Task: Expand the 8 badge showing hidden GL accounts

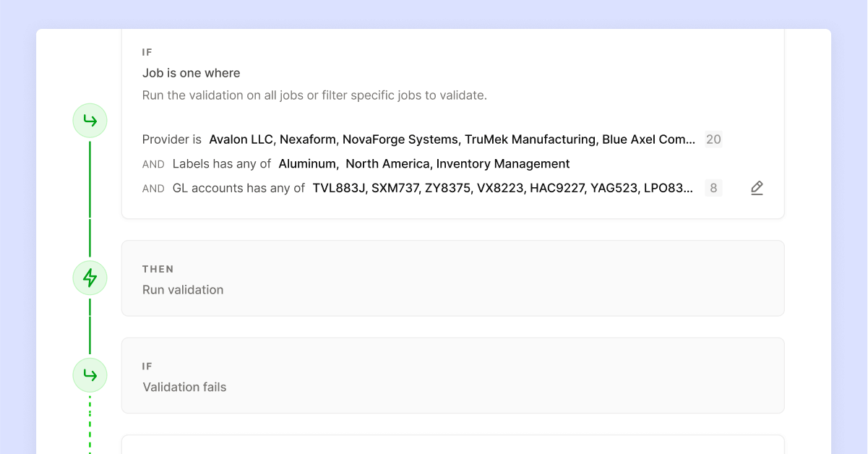Action: click(713, 187)
